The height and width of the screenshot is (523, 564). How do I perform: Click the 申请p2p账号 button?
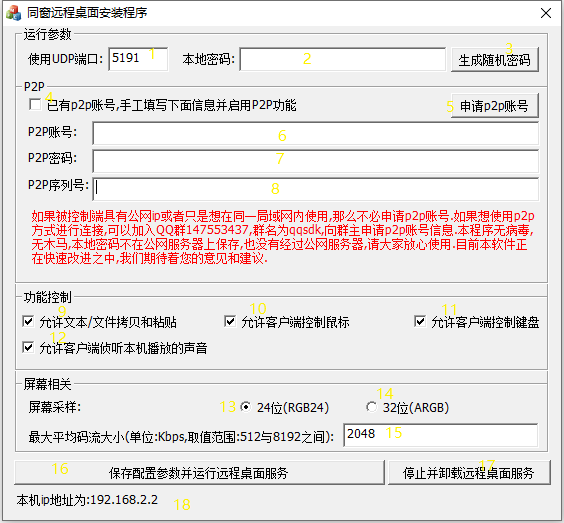(x=495, y=106)
